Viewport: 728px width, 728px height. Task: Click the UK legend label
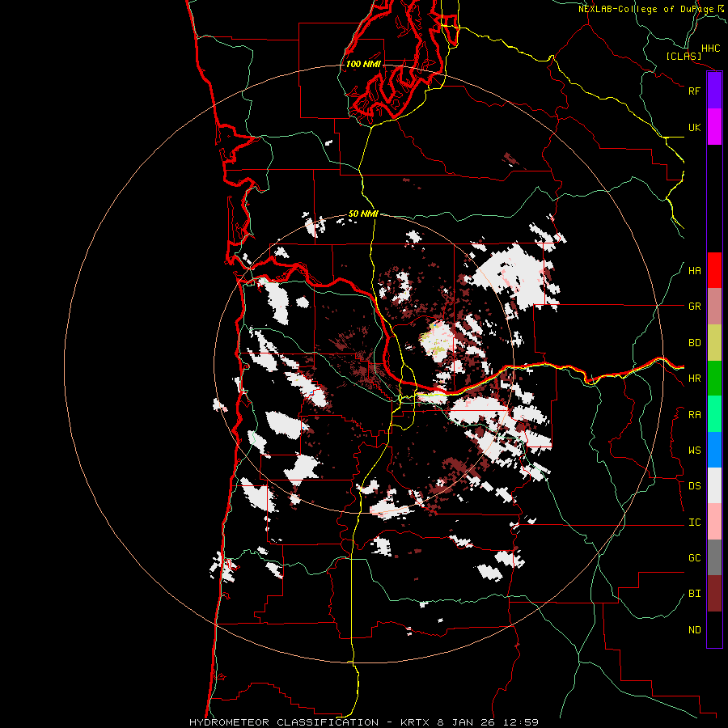(694, 127)
